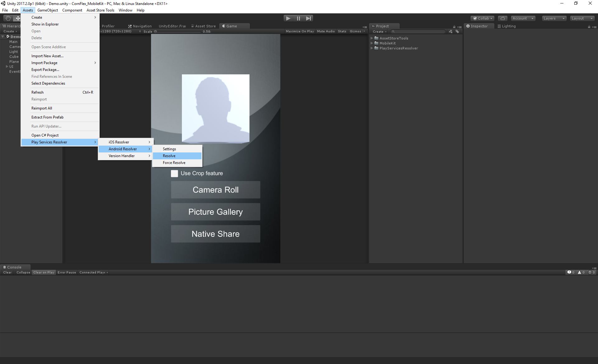
Task: Click the Picture Gallery button
Action: [216, 212]
